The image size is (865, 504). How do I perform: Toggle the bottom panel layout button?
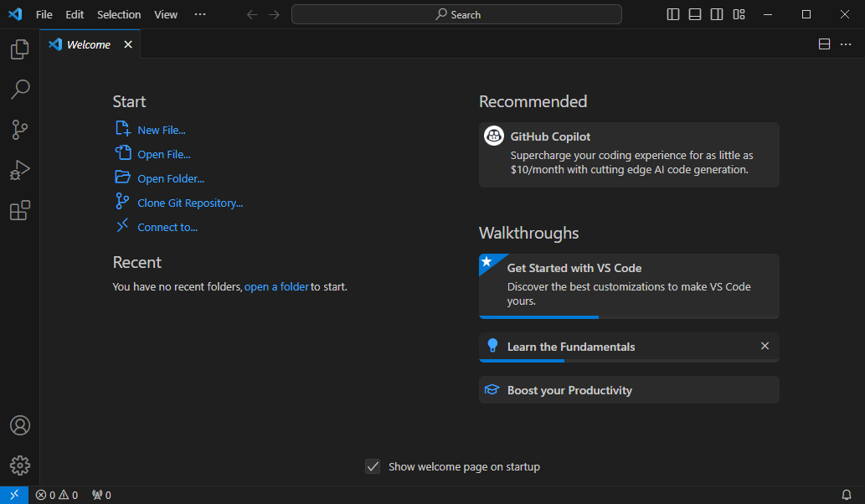click(695, 14)
